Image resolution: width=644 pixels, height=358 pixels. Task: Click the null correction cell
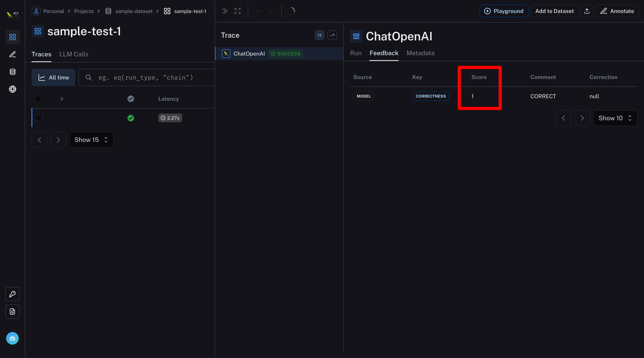[594, 96]
